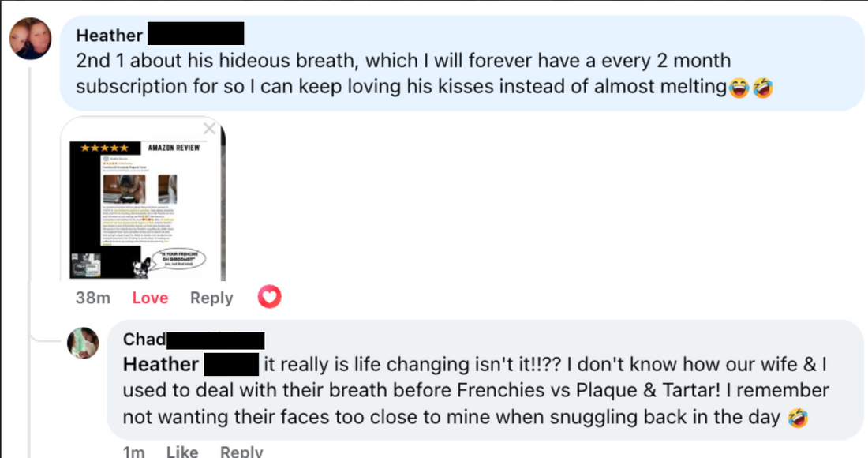Click Chad's profile picture avatar

coord(83,342)
